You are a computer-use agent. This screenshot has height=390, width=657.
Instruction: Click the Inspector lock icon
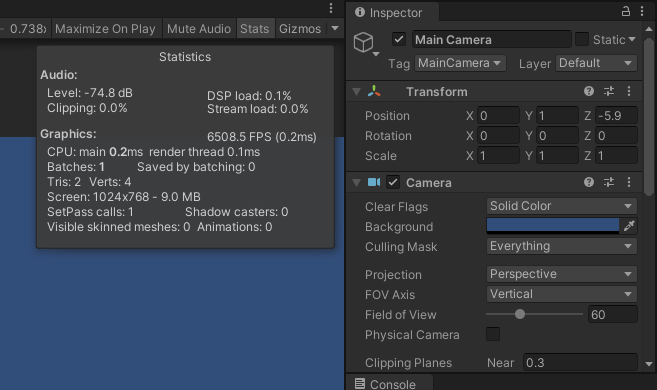[x=626, y=11]
